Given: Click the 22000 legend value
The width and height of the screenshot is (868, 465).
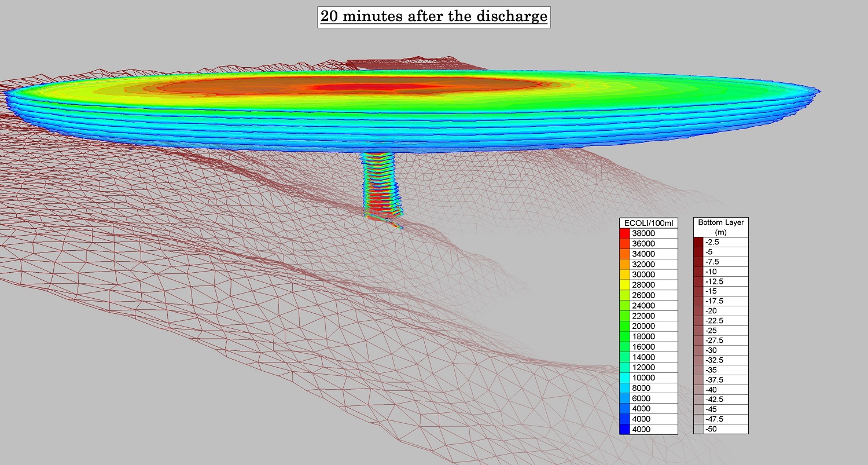Looking at the screenshot, I should (643, 316).
